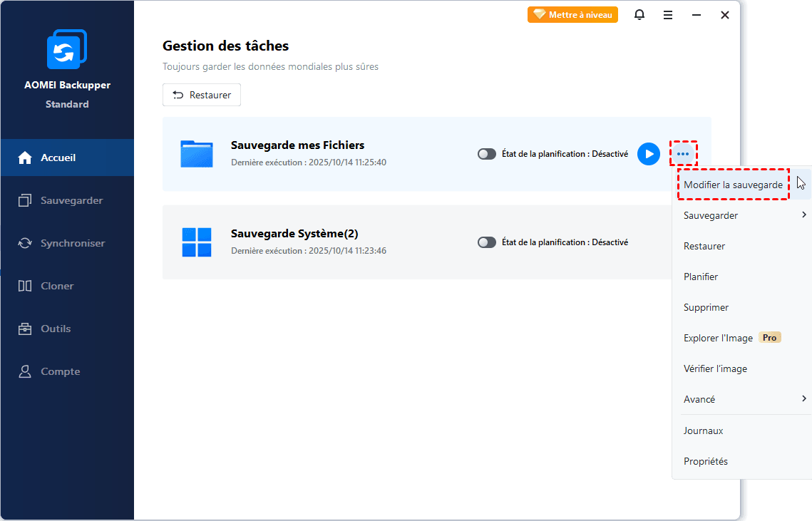Open the Outils sidebar section
This screenshot has width=812, height=521.
(67, 329)
